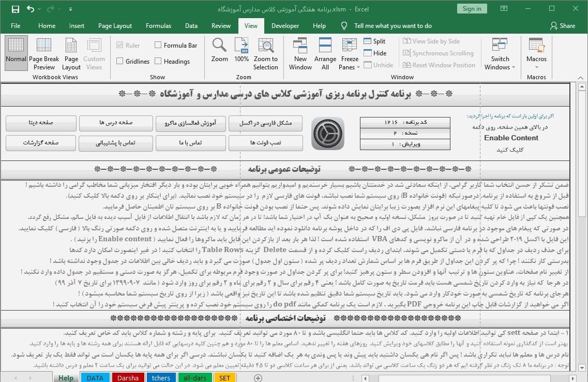This screenshot has width=588, height=382.
Task: Open a New Window
Action: coord(300,53)
